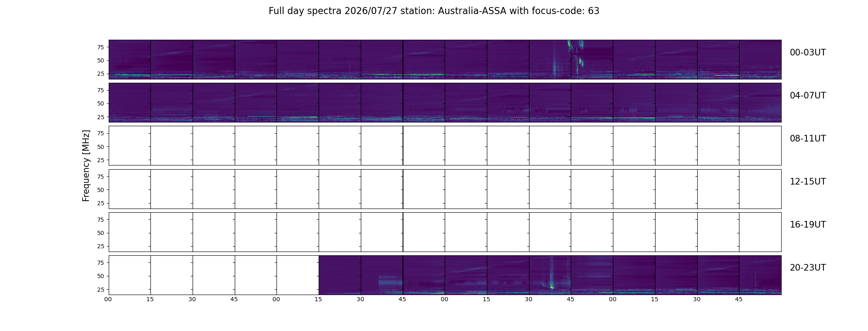
Task: Click the rightmost 45 time-axis tick label
Action: tap(739, 299)
